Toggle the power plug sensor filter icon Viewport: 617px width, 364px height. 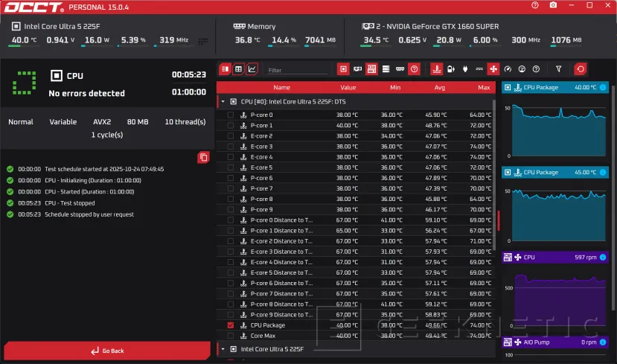465,69
